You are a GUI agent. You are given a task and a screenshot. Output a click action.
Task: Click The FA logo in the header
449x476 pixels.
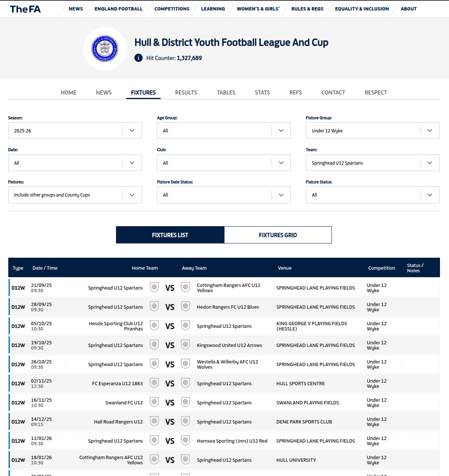coord(25,9)
